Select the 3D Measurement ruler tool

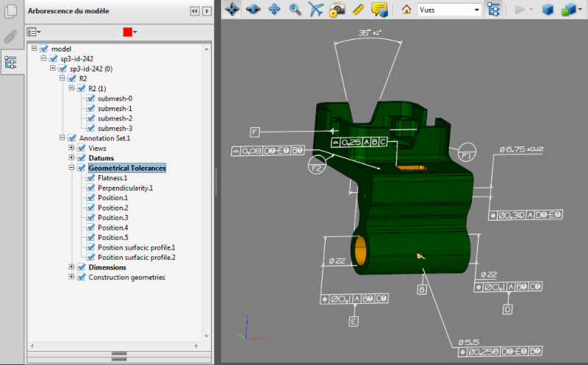[359, 10]
